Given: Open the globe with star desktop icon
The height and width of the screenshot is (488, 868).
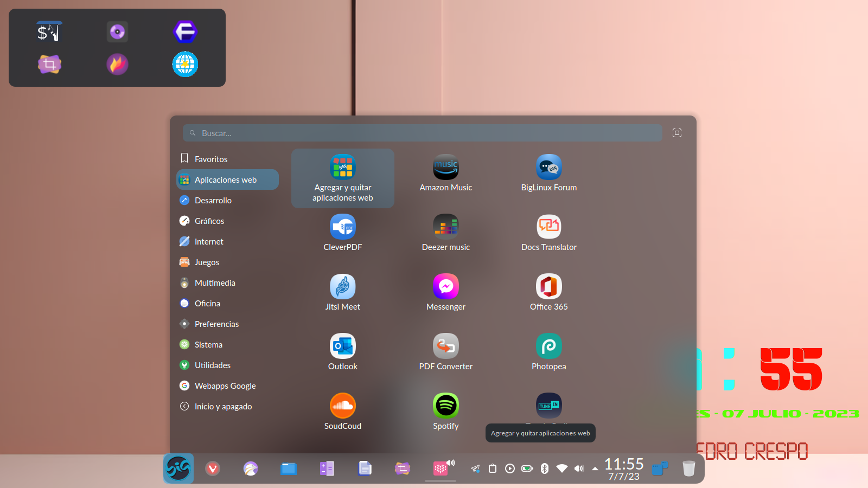Looking at the screenshot, I should [185, 65].
